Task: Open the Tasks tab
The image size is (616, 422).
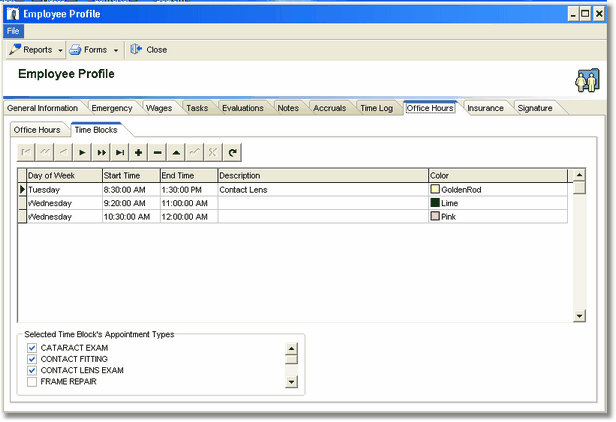Action: click(x=197, y=108)
